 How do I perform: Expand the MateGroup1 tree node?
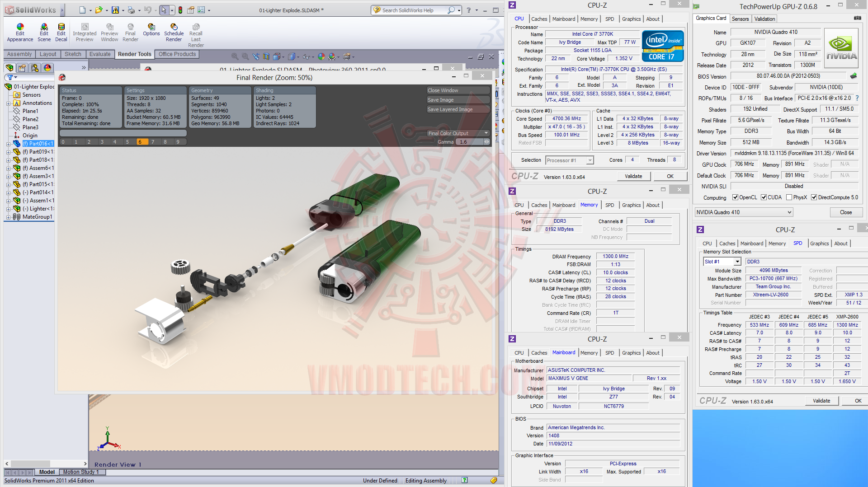click(x=8, y=217)
